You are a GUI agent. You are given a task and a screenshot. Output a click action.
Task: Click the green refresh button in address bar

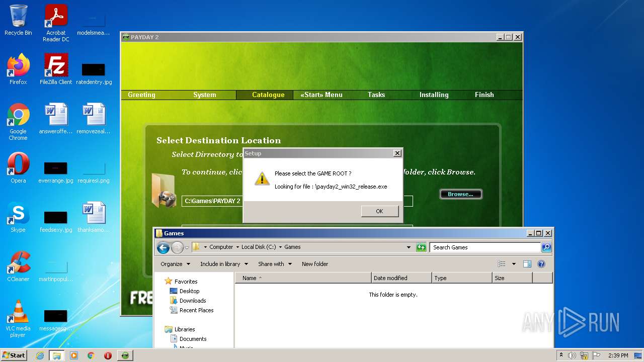[x=421, y=247]
